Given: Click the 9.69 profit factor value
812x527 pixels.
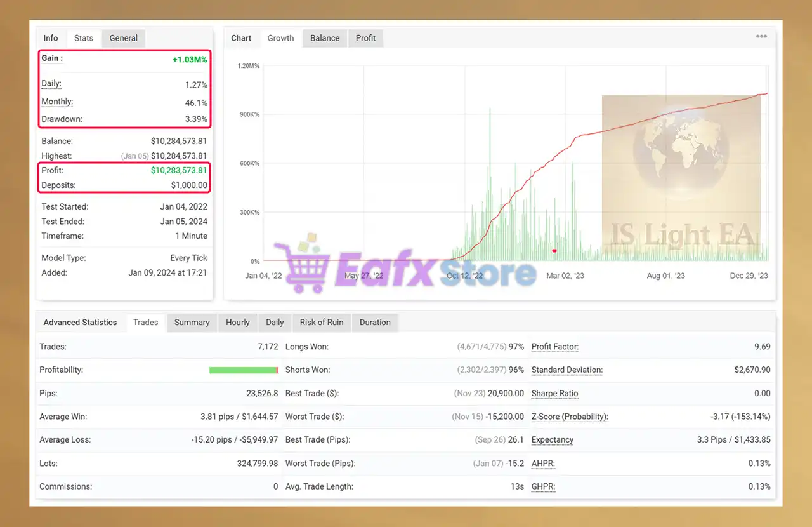Looking at the screenshot, I should (x=763, y=347).
